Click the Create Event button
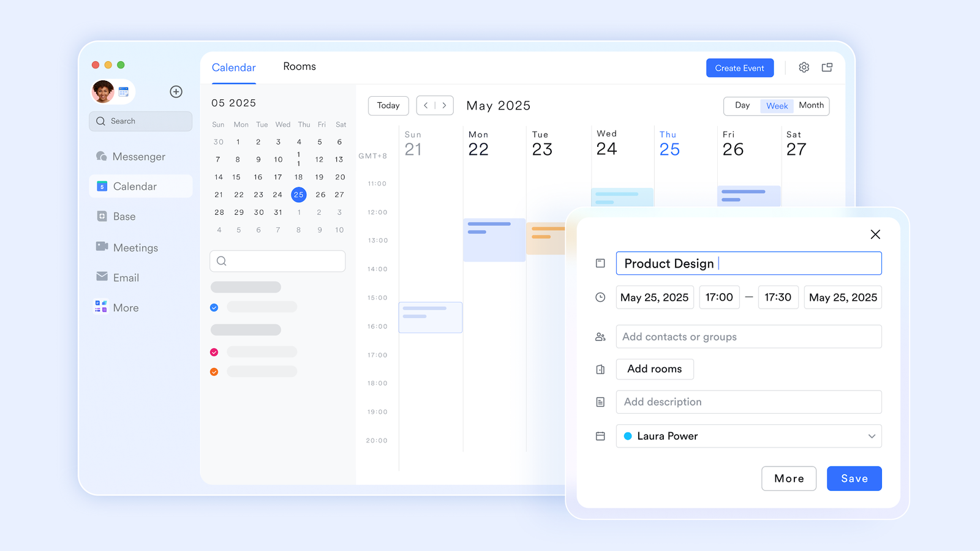 click(739, 68)
